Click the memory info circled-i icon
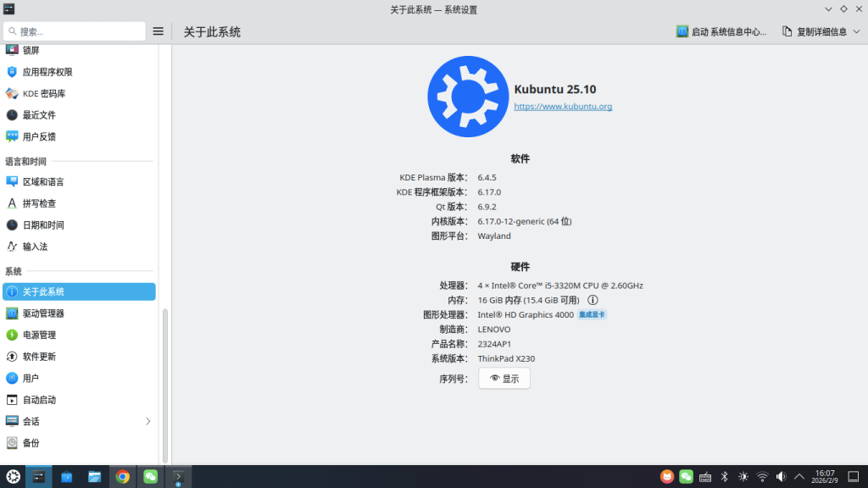The image size is (868, 488). click(x=593, y=299)
